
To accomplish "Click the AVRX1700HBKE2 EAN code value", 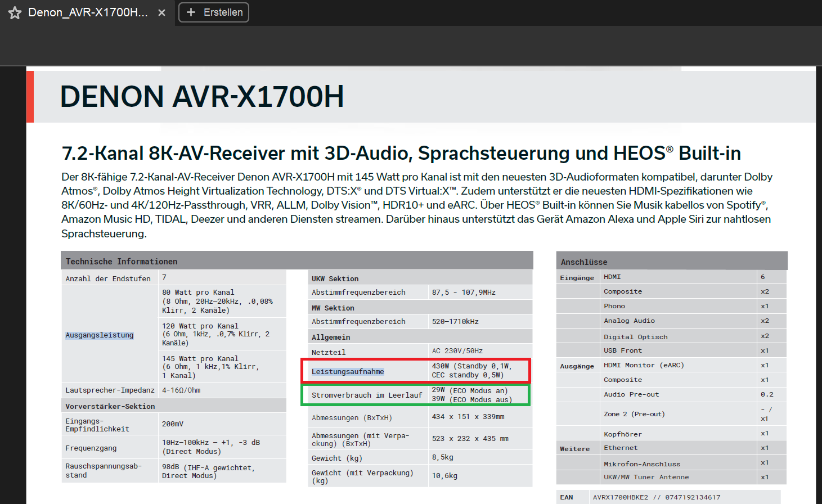I will 657,497.
